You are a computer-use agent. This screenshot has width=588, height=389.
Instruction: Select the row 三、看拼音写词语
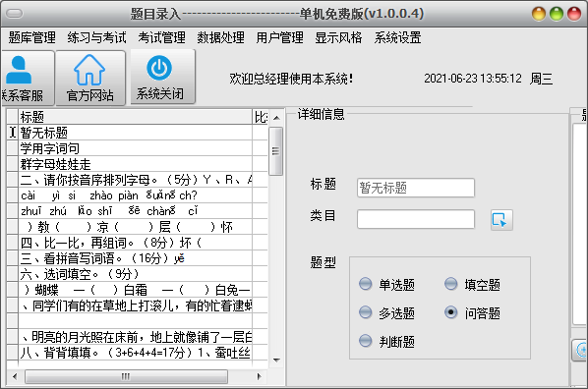[x=135, y=258]
